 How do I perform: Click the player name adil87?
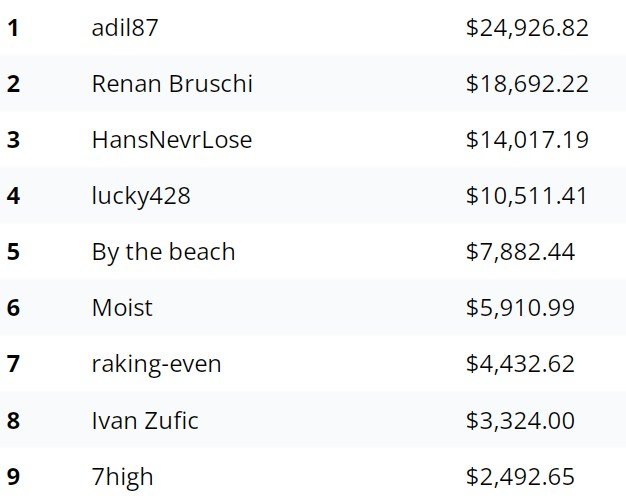(x=125, y=28)
